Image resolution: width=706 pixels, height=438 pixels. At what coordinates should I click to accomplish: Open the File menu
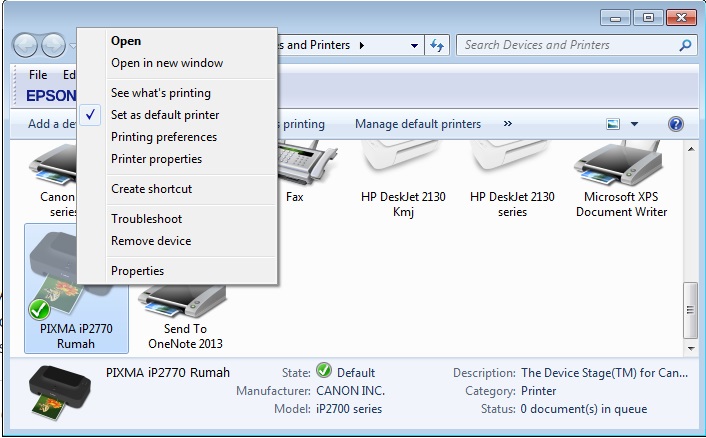[38, 75]
